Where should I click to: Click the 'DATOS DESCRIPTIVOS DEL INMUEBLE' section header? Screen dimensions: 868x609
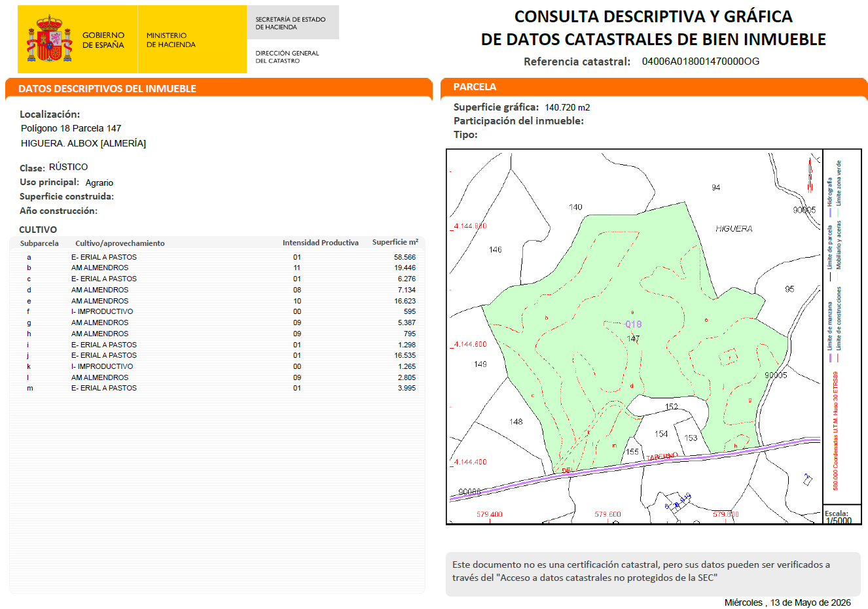point(107,89)
